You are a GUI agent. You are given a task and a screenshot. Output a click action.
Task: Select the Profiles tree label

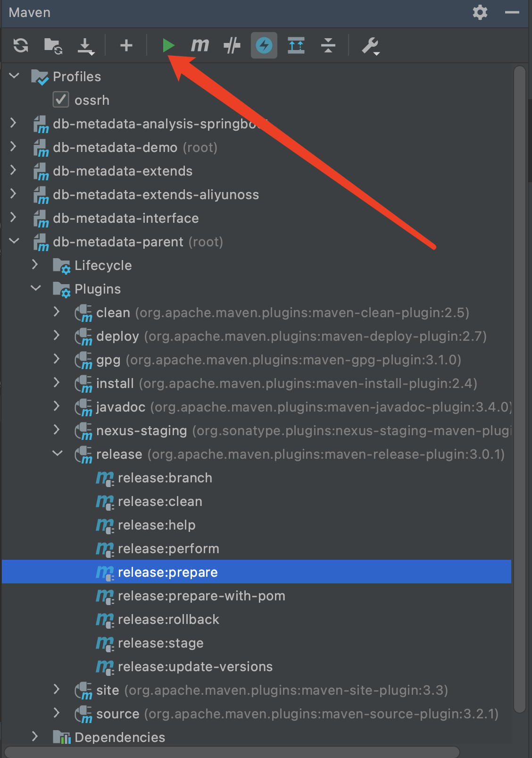point(77,76)
